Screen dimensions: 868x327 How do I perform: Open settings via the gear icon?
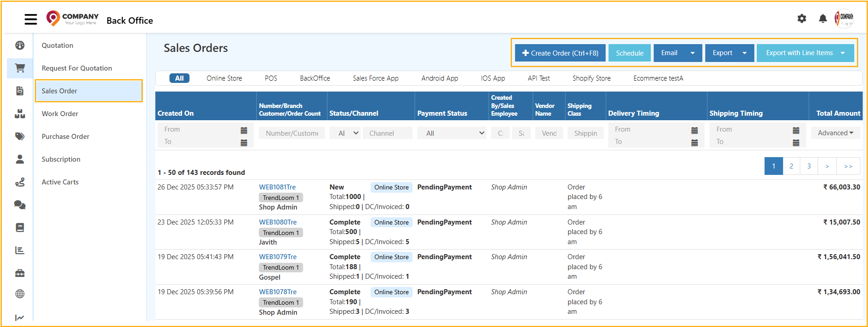pyautogui.click(x=801, y=19)
